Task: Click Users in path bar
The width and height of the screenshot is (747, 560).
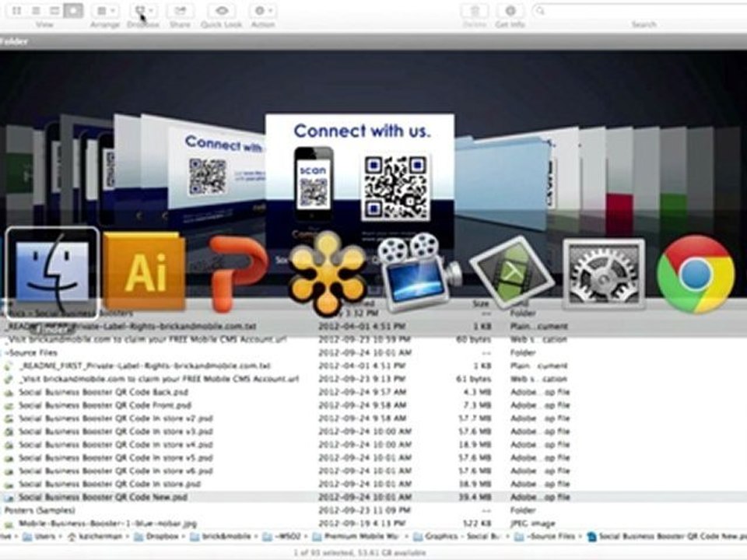Action: click(40, 536)
